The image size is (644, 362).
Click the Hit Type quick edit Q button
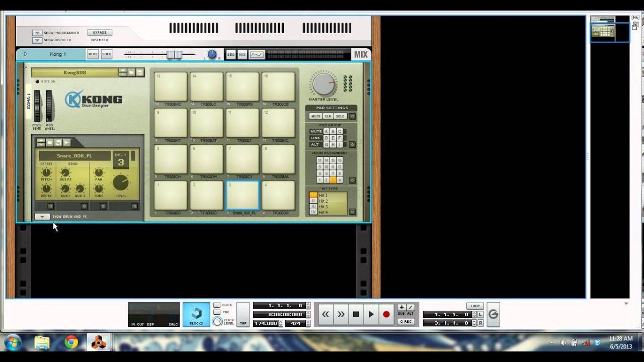coord(352,212)
